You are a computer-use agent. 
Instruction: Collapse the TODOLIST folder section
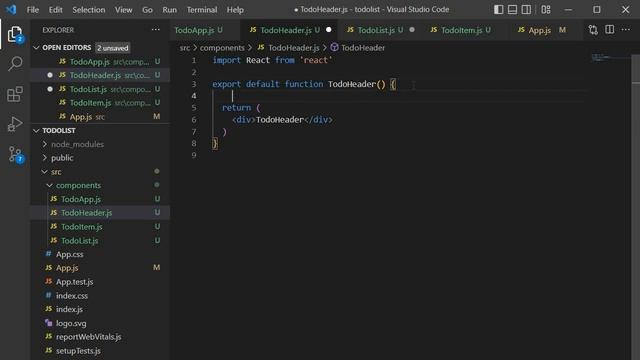point(36,131)
